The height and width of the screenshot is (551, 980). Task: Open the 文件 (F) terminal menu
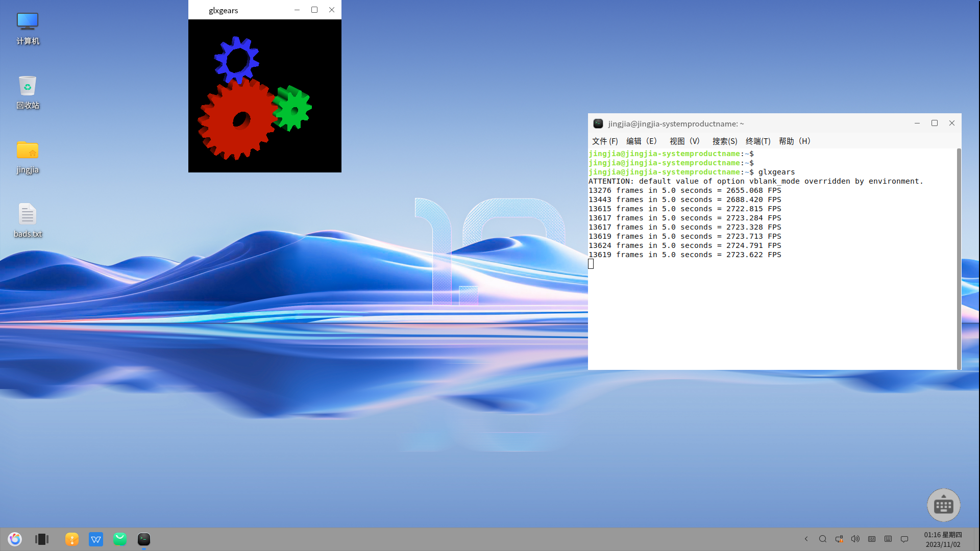click(605, 141)
